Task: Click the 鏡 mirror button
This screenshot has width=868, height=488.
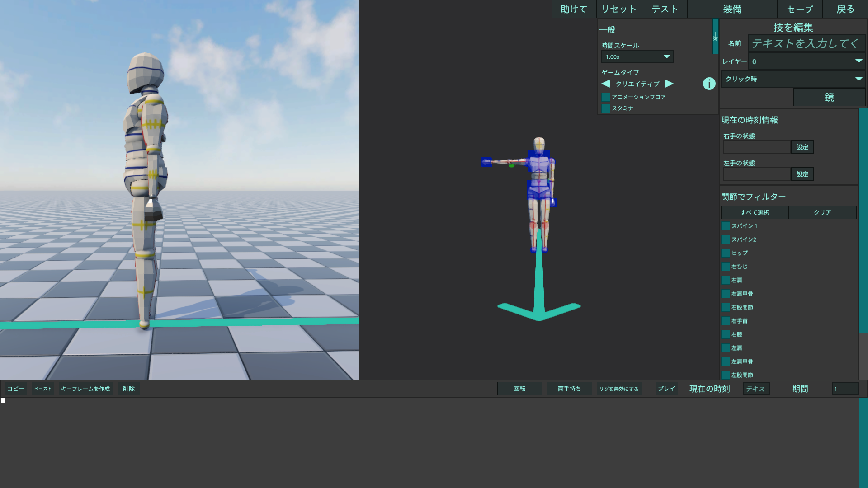Action: [829, 97]
